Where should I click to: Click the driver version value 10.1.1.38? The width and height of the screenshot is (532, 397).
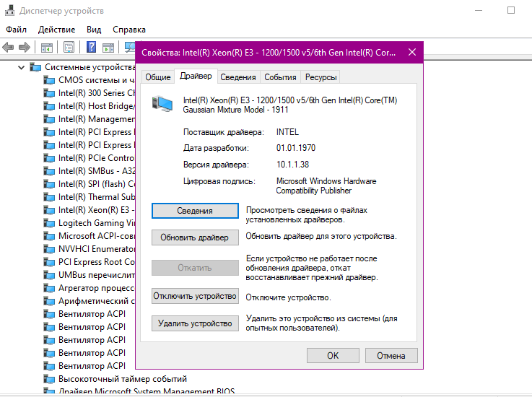(292, 165)
